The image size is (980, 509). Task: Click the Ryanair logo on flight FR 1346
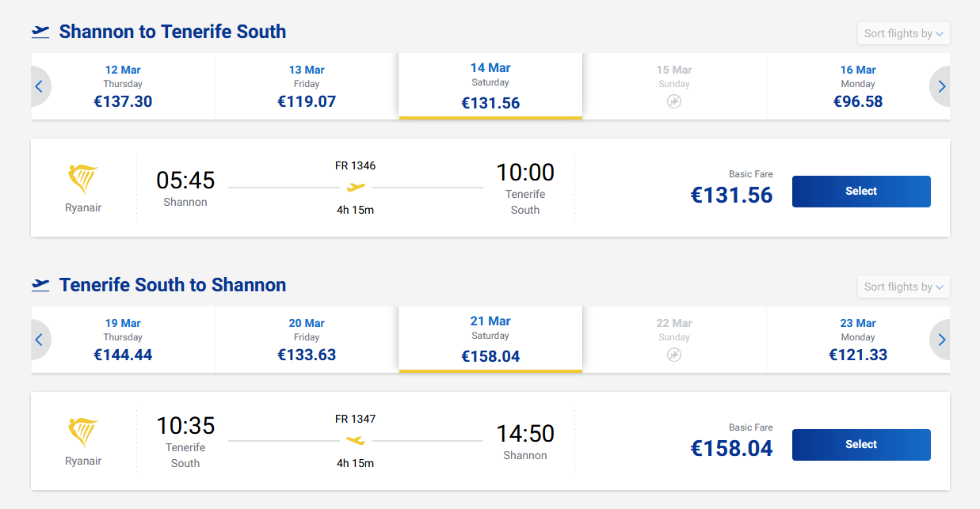click(83, 180)
